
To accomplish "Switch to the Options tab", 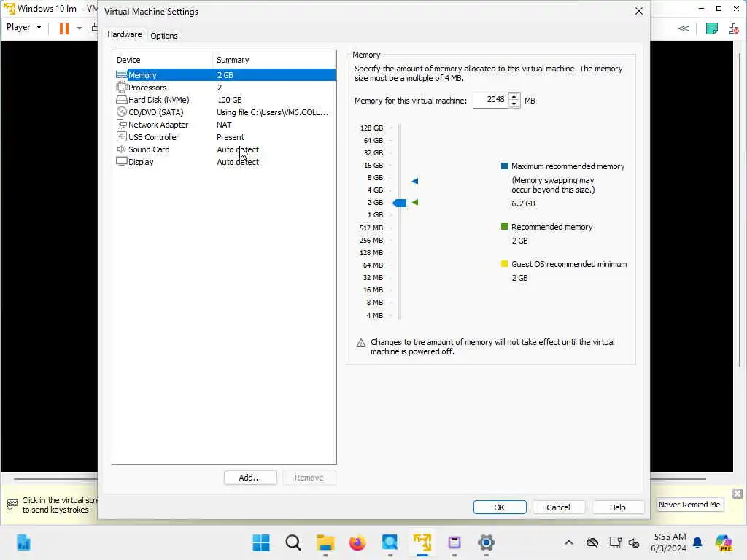I will (164, 36).
